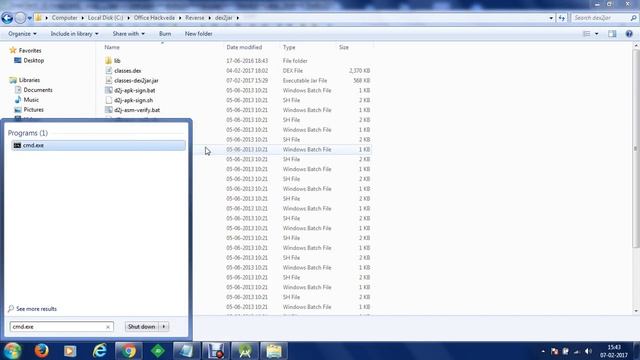This screenshot has height=360, width=640.
Task: Open Android Studio from the taskbar
Action: (x=244, y=351)
